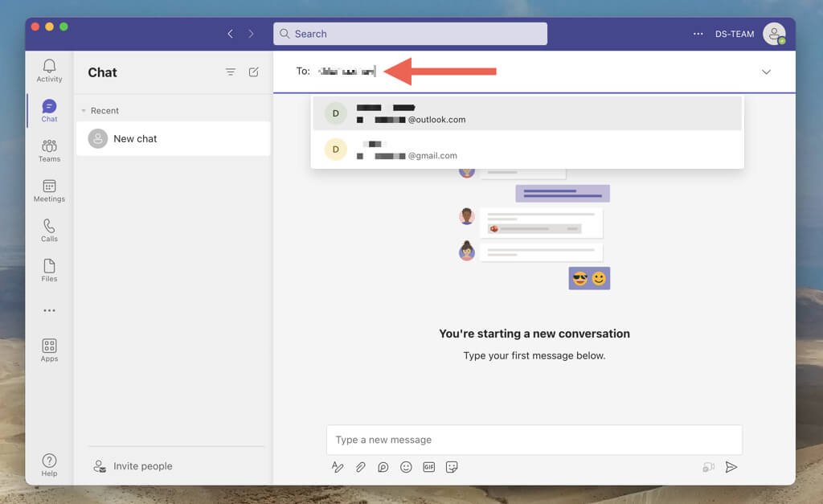Click the Type a new message box
Image resolution: width=823 pixels, height=504 pixels.
(534, 440)
